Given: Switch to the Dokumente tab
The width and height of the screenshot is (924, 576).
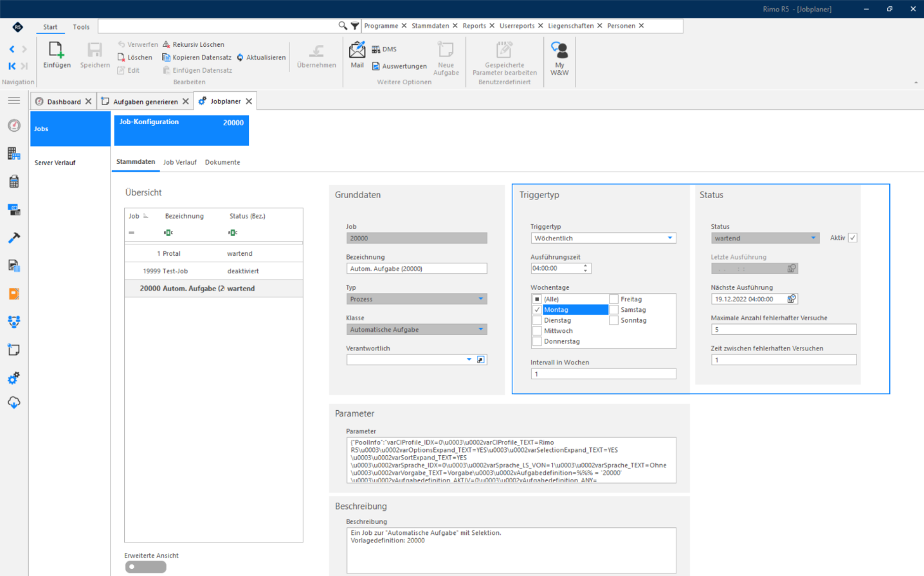Looking at the screenshot, I should (222, 162).
